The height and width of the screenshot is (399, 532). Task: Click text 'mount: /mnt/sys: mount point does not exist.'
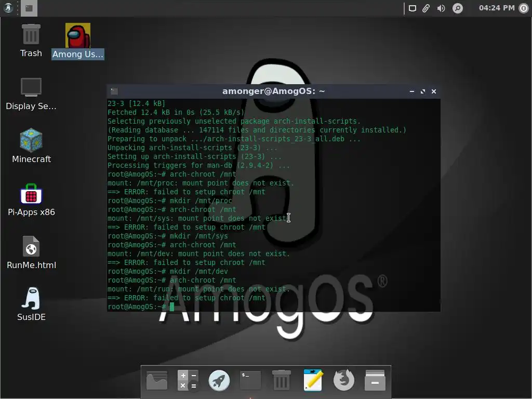coord(199,219)
